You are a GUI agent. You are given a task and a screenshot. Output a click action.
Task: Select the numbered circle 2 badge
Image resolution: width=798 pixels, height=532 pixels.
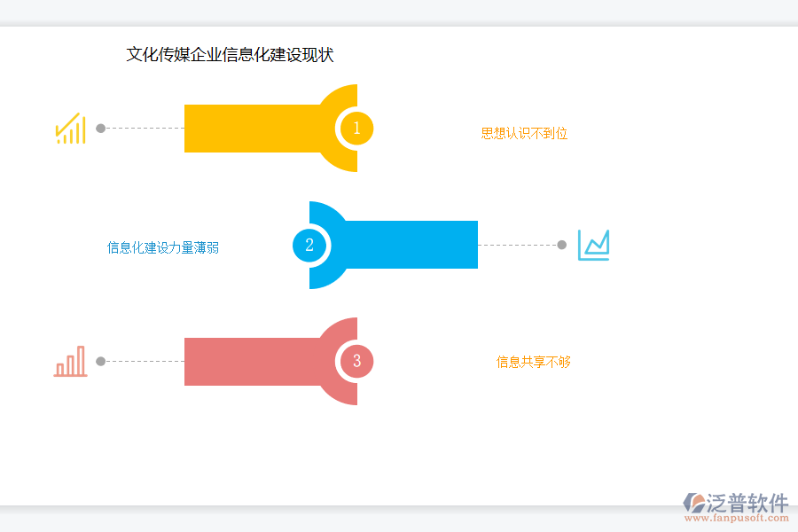coord(309,246)
